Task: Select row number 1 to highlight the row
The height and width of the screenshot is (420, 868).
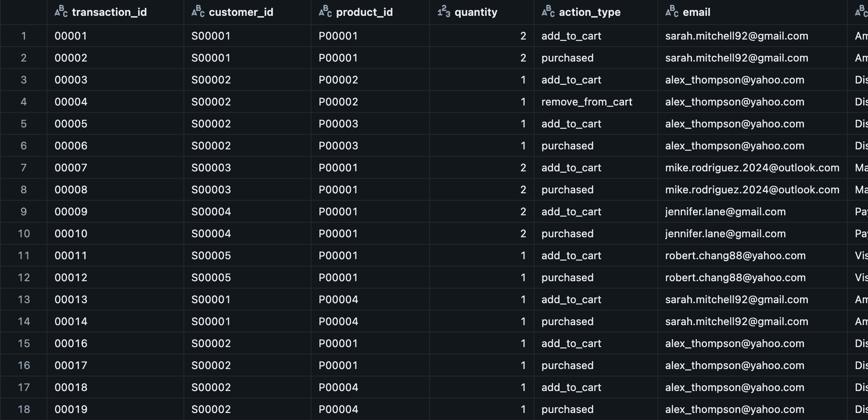Action: click(24, 36)
